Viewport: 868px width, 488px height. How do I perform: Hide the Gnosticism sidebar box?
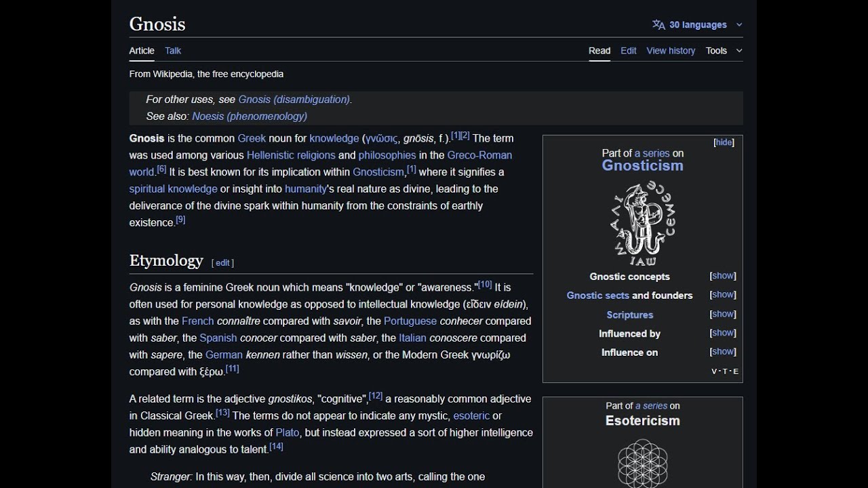[x=724, y=142]
